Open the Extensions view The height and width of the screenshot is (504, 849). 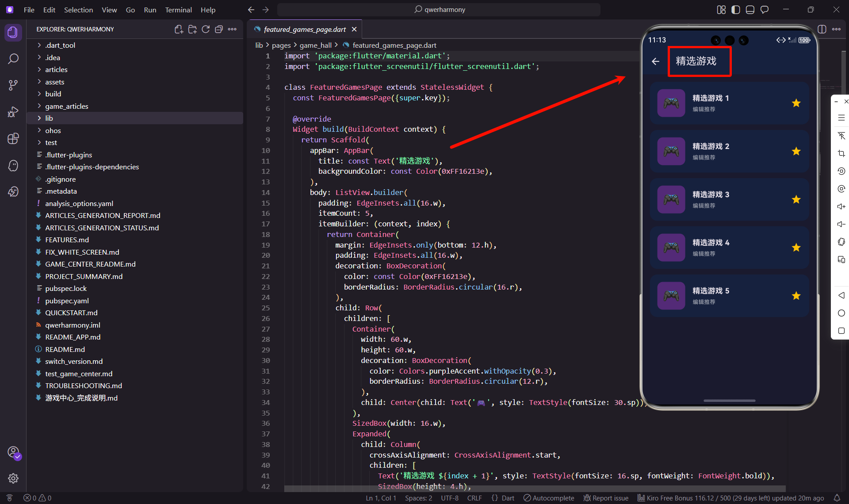pyautogui.click(x=13, y=138)
